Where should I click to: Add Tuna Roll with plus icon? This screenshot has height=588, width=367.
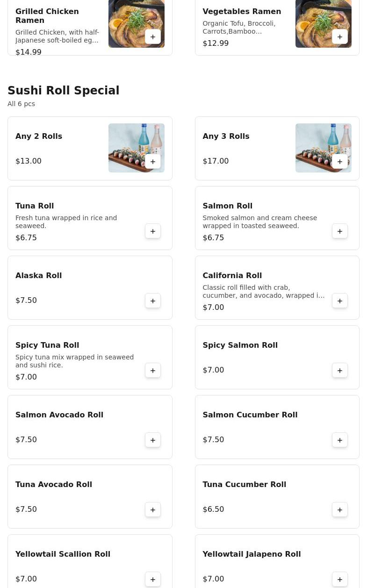point(153,231)
